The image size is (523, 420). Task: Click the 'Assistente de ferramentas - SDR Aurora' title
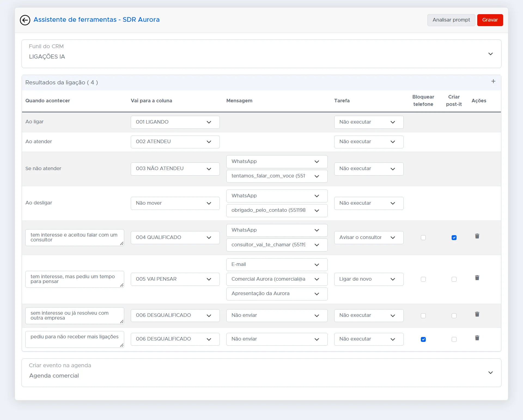(96, 20)
